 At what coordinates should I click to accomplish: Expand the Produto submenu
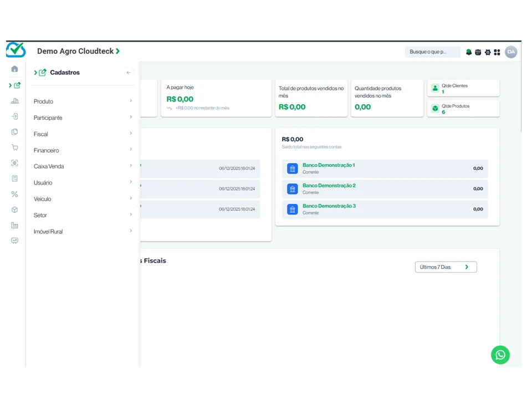[x=82, y=101]
